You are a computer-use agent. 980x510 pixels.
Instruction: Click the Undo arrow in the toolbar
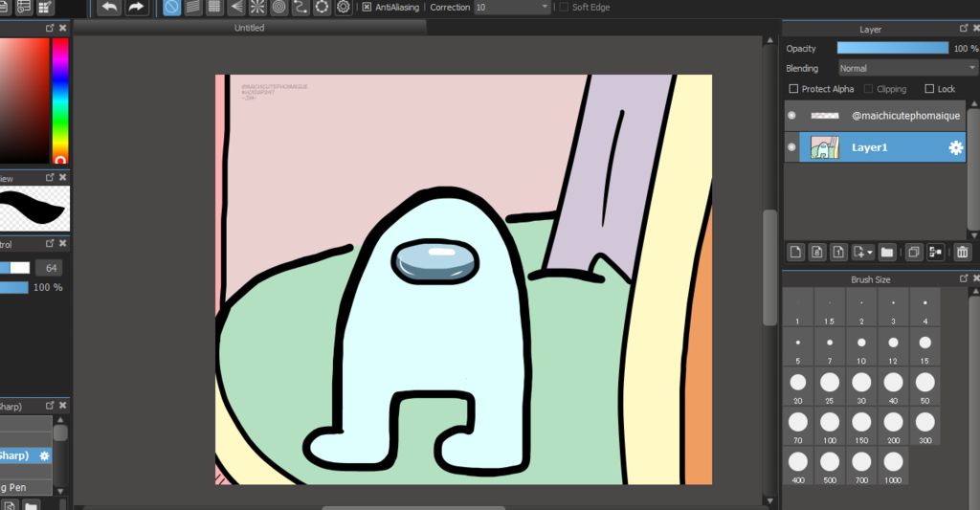coord(109,8)
